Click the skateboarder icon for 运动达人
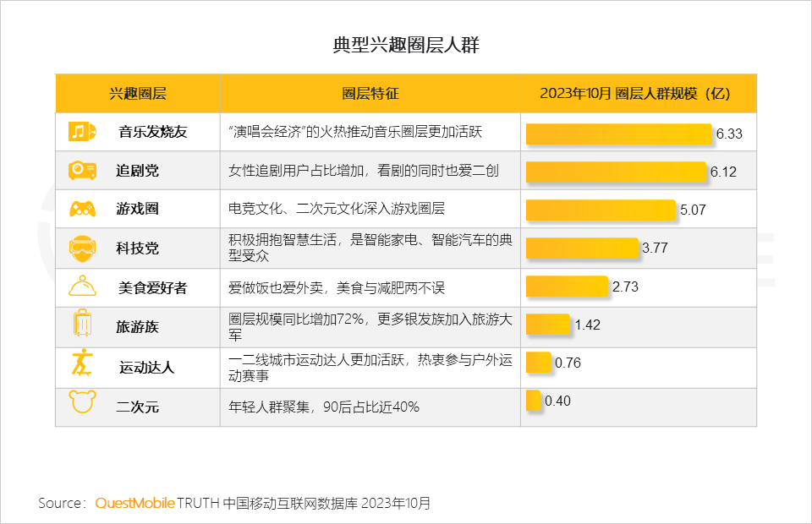812x524 pixels. pyautogui.click(x=80, y=365)
